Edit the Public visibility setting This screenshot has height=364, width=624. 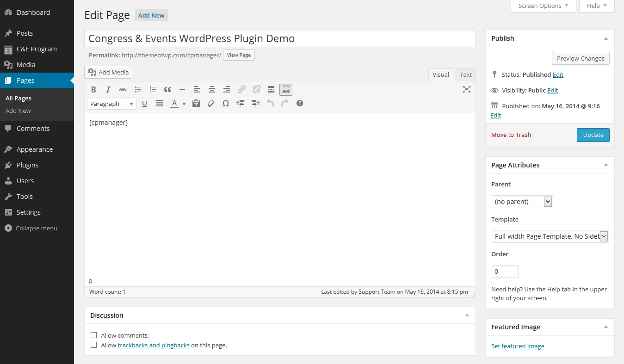553,90
